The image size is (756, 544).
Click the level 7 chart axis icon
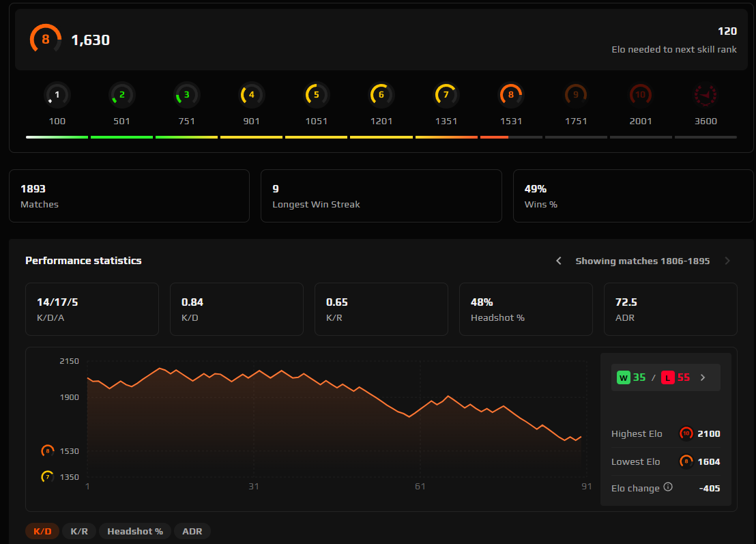pyautogui.click(x=47, y=477)
